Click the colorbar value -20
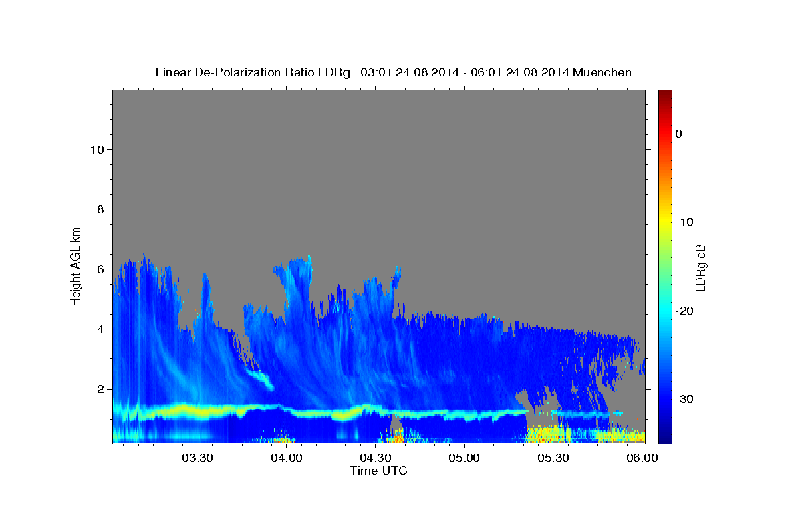This screenshot has width=798, height=532. pyautogui.click(x=685, y=311)
